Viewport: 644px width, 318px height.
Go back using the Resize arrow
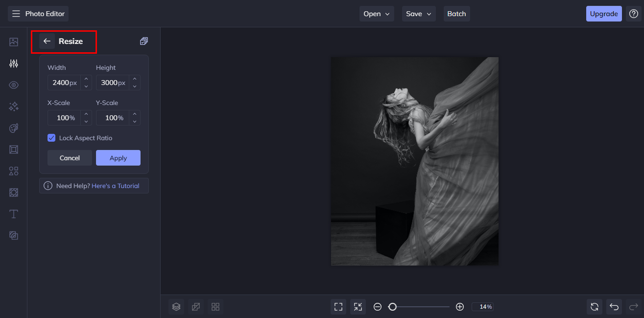[47, 41]
